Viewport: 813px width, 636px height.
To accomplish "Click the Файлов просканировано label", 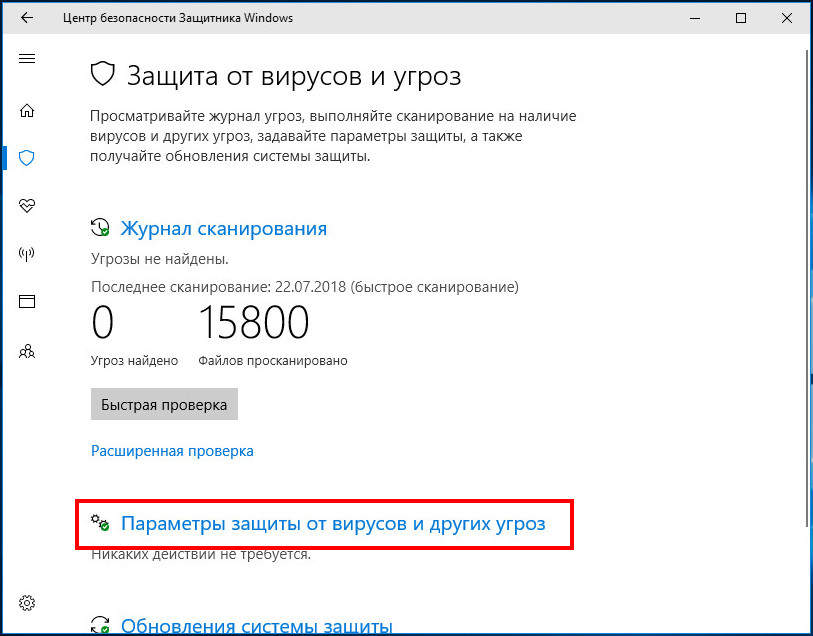I will (x=273, y=361).
